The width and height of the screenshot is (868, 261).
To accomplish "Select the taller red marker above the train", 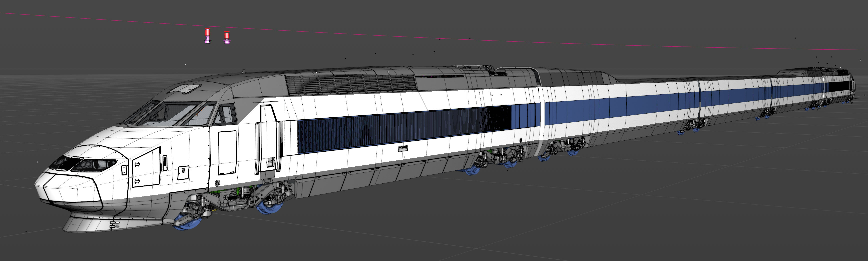I will point(208,35).
